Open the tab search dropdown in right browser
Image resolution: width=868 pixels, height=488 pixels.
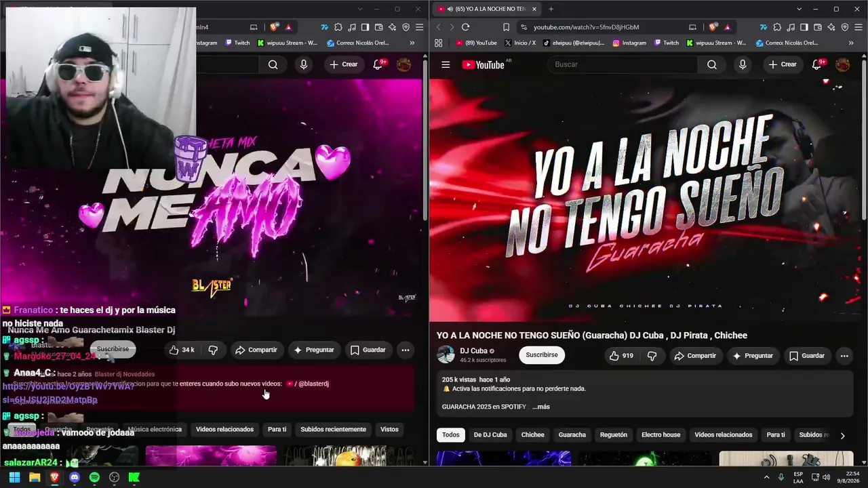click(799, 9)
